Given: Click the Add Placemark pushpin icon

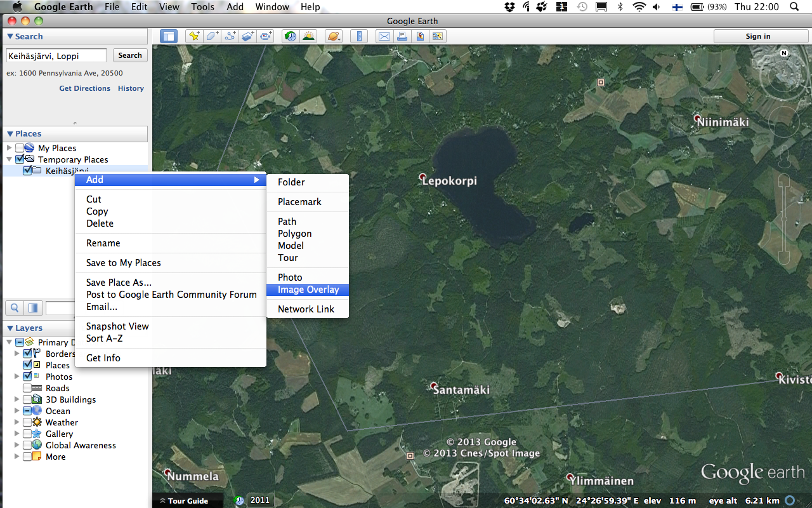Looking at the screenshot, I should click(193, 36).
